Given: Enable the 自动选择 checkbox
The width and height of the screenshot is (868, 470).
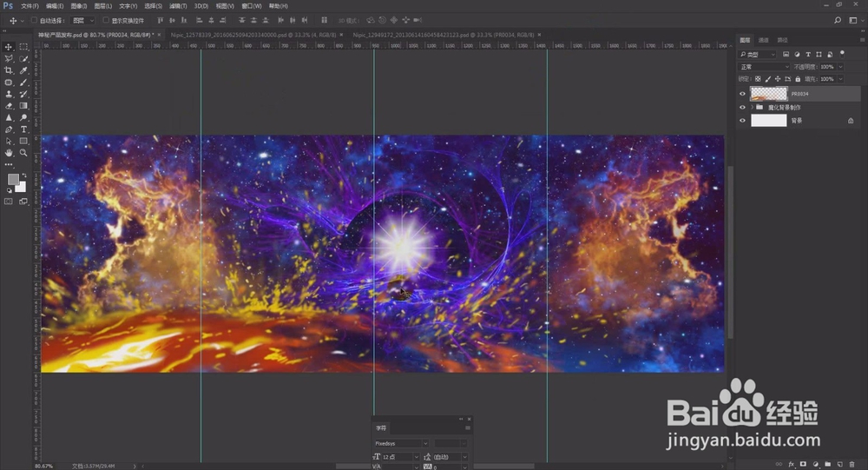Looking at the screenshot, I should (x=34, y=21).
